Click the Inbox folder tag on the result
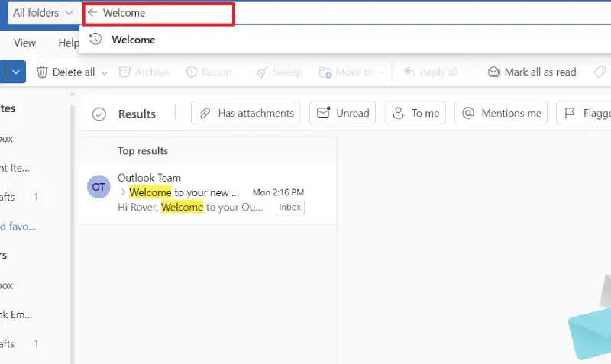 click(x=290, y=208)
